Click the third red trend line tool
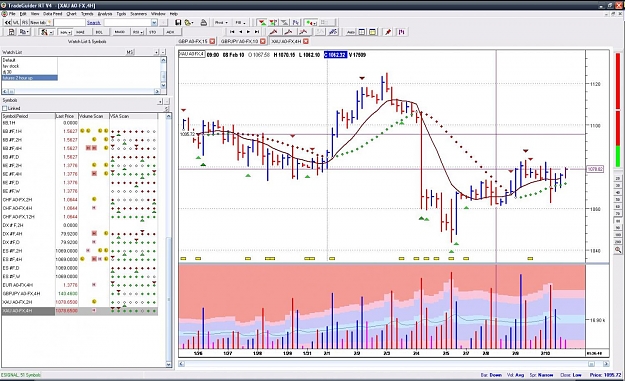Screen dimensions: 625x381 point(303,32)
